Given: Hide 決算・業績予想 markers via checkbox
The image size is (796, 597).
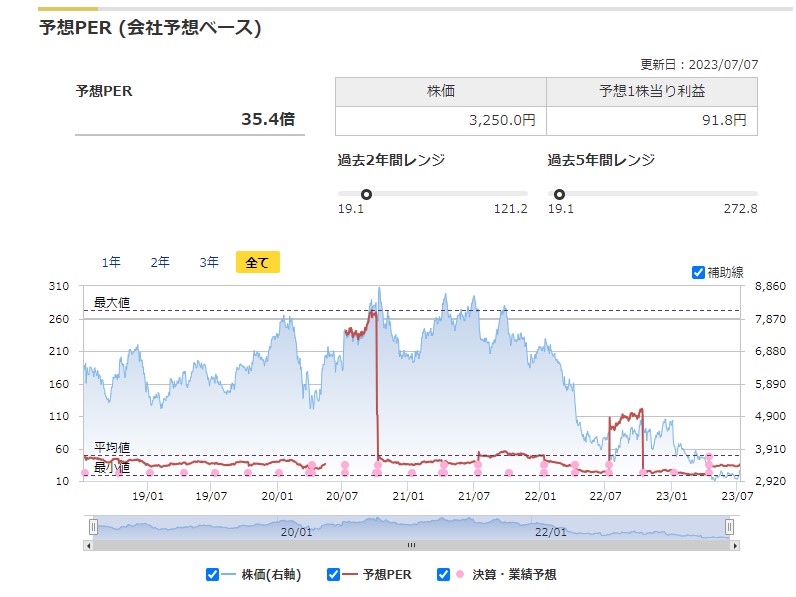Looking at the screenshot, I should coord(443,574).
